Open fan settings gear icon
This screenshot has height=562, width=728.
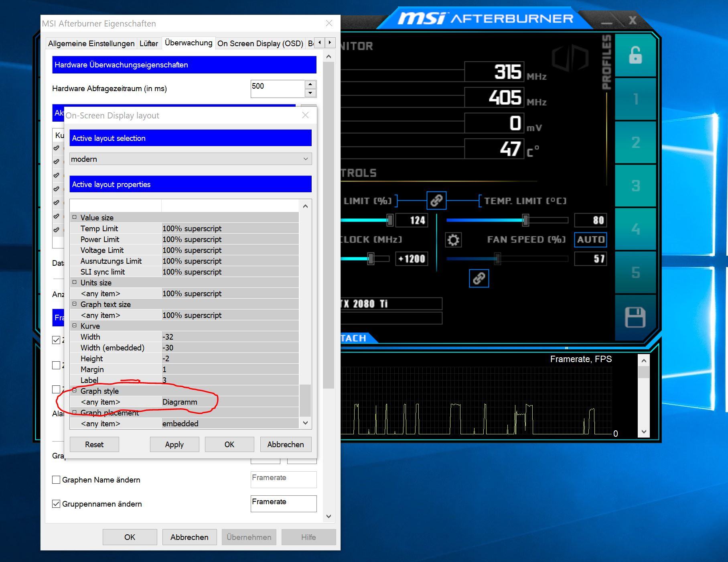pyautogui.click(x=453, y=240)
